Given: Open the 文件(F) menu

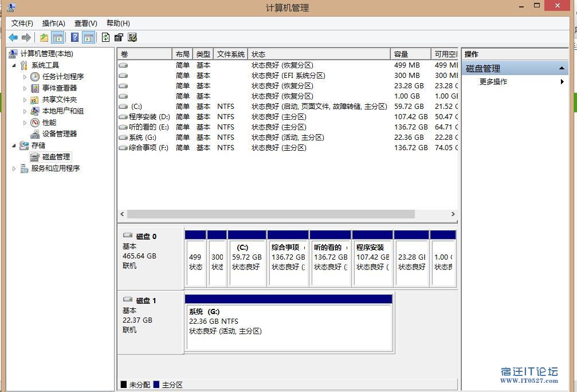Looking at the screenshot, I should [x=22, y=23].
